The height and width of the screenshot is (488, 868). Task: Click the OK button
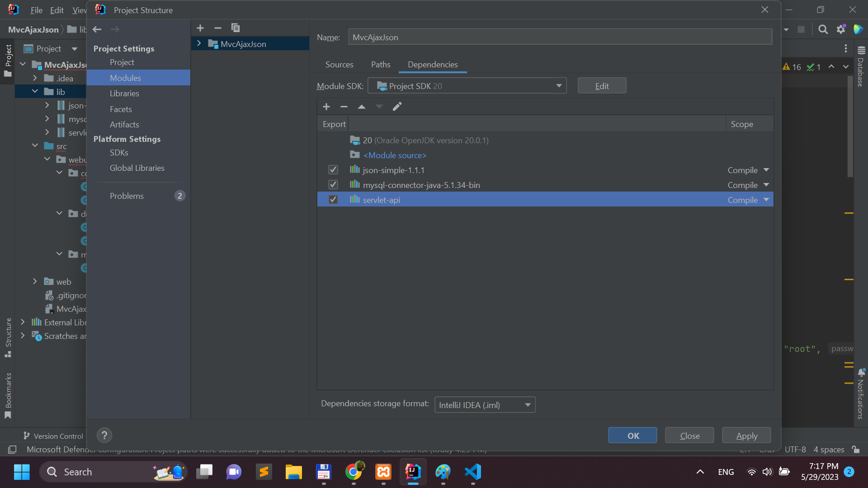(x=632, y=436)
